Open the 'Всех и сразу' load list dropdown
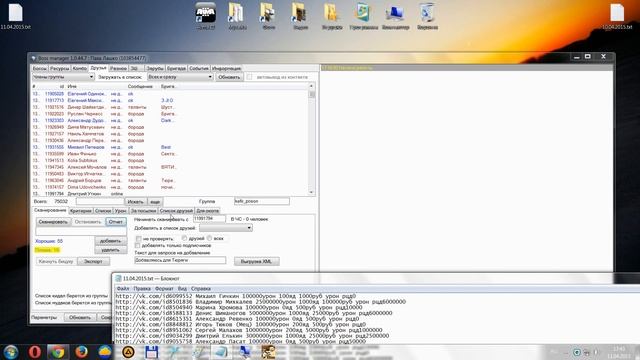This screenshot has height=360, width=640. click(x=180, y=77)
